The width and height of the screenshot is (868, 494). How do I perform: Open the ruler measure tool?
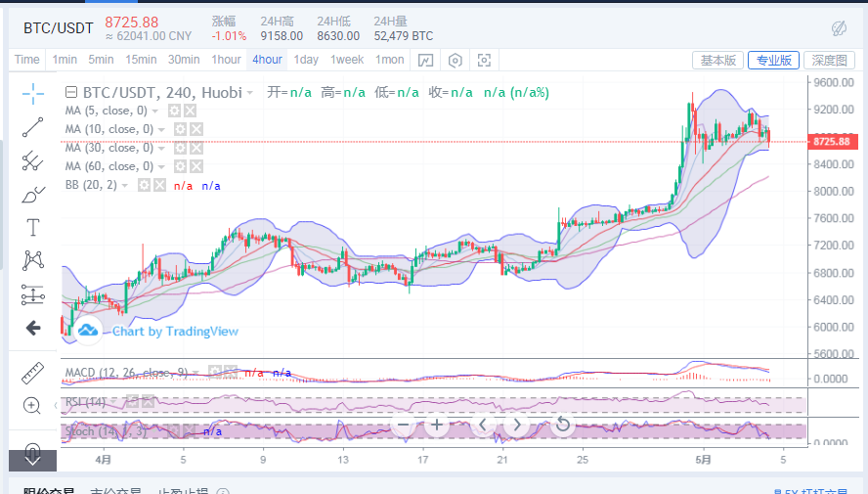click(x=33, y=373)
